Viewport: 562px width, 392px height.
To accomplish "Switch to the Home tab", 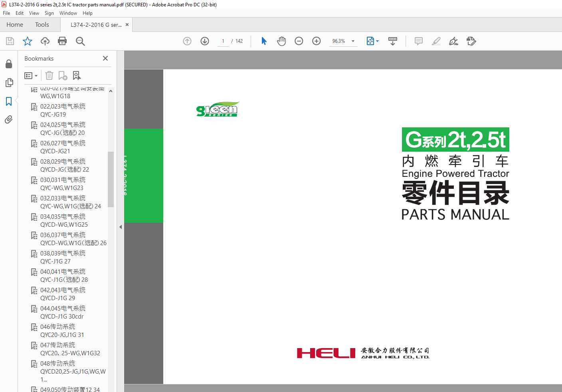I will click(15, 25).
